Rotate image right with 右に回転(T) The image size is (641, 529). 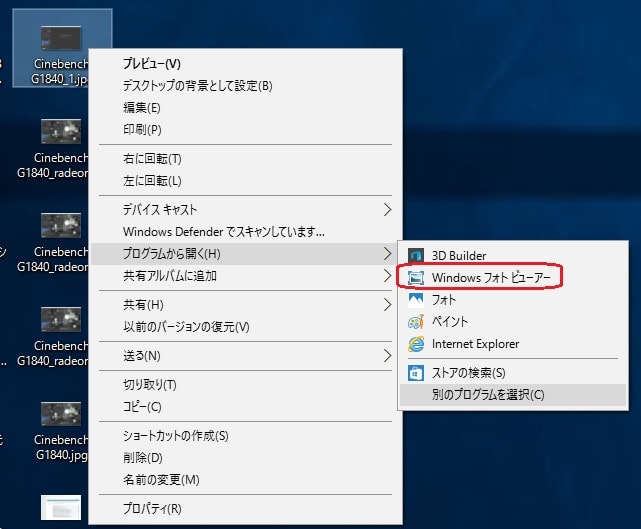coord(245,159)
